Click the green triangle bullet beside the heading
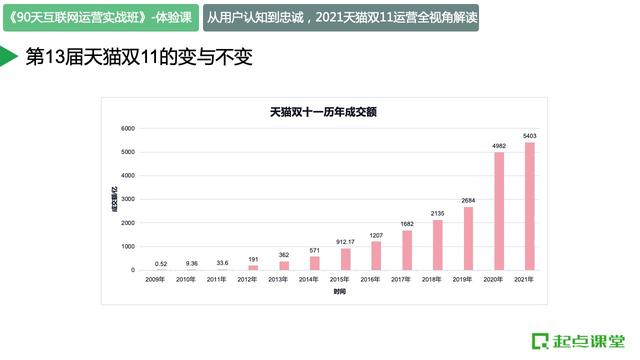The image size is (640, 360). tap(8, 56)
